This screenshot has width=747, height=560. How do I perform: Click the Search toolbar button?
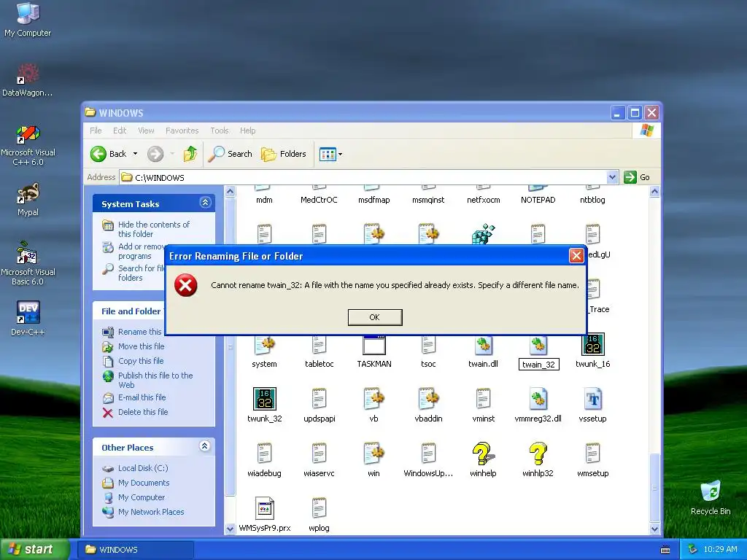pyautogui.click(x=231, y=154)
